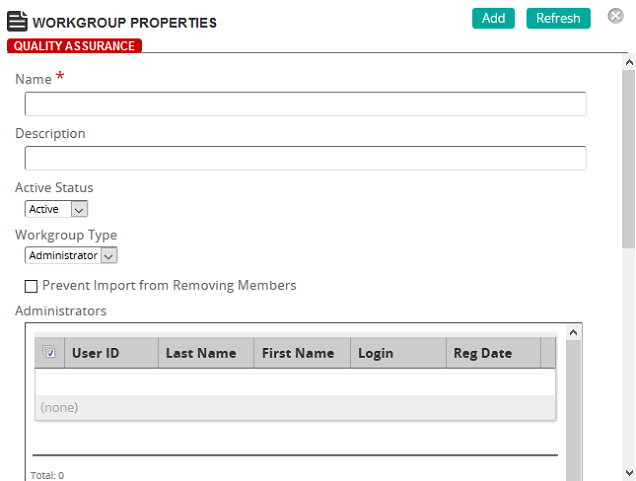Select the Quality Assurance tab
This screenshot has width=636, height=481.
coord(74,46)
